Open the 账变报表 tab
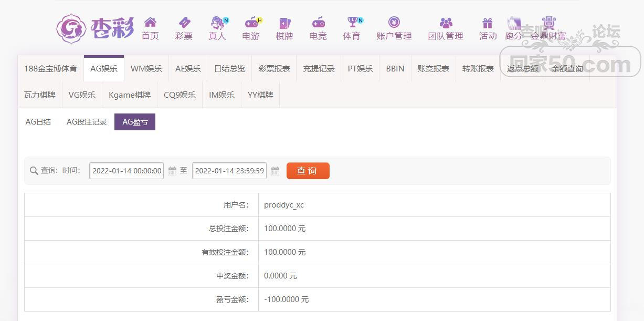The height and width of the screenshot is (321, 644). click(434, 68)
